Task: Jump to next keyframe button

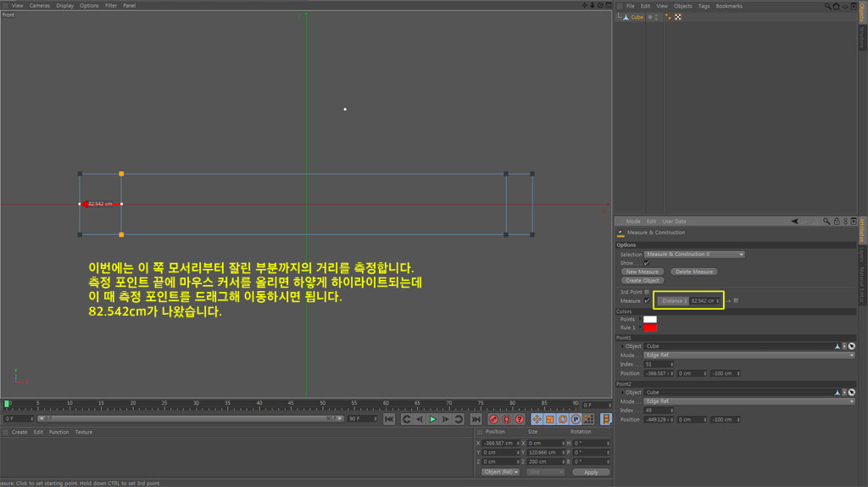Action: coord(459,419)
